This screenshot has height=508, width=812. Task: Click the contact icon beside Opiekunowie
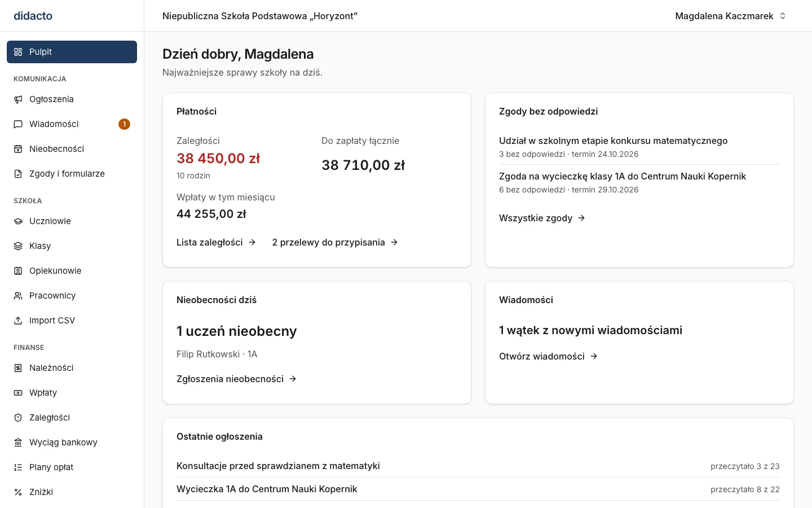pyautogui.click(x=18, y=271)
